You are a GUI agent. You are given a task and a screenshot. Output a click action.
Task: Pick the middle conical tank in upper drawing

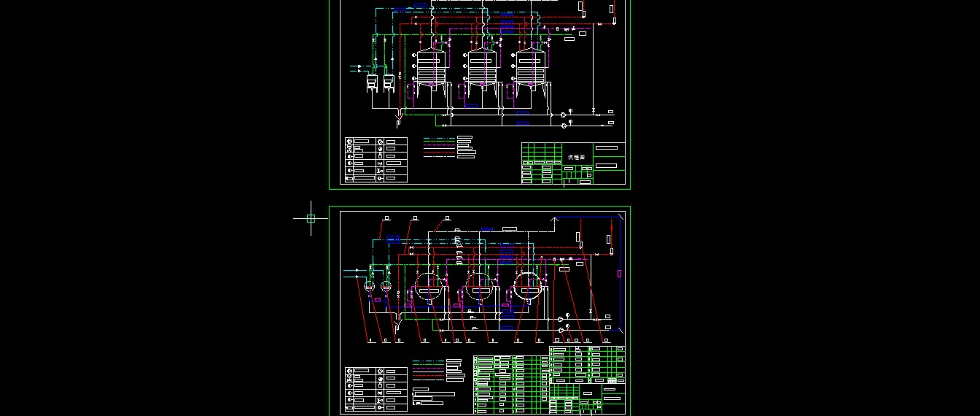[481, 72]
